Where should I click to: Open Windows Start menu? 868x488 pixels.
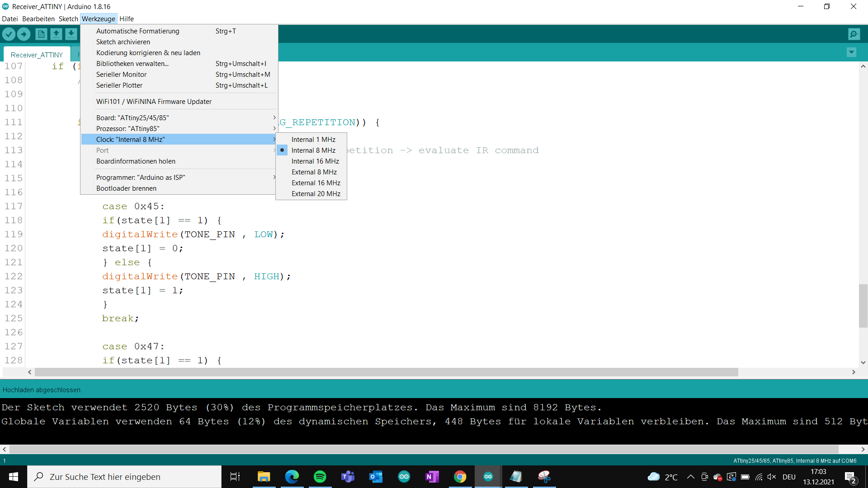pos(14,477)
